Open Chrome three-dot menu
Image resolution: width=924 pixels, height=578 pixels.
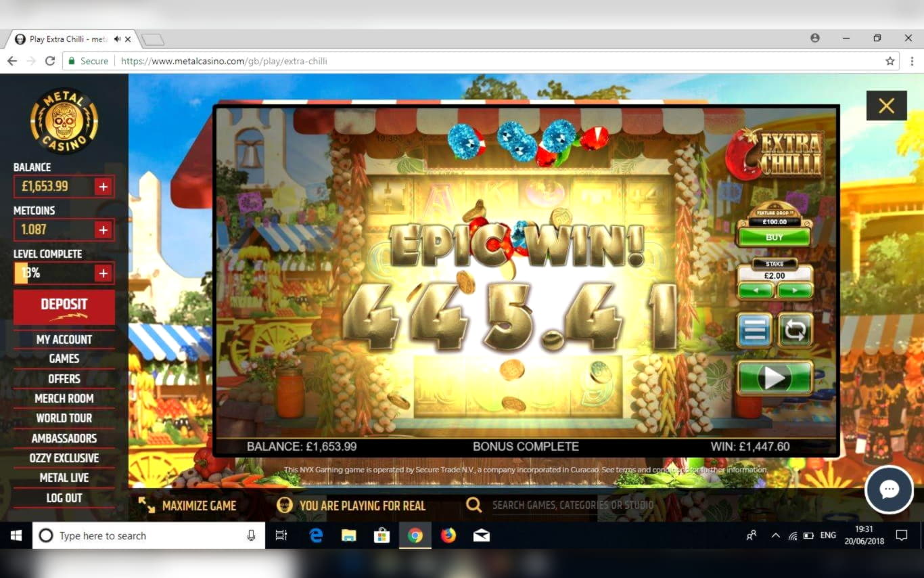click(912, 61)
